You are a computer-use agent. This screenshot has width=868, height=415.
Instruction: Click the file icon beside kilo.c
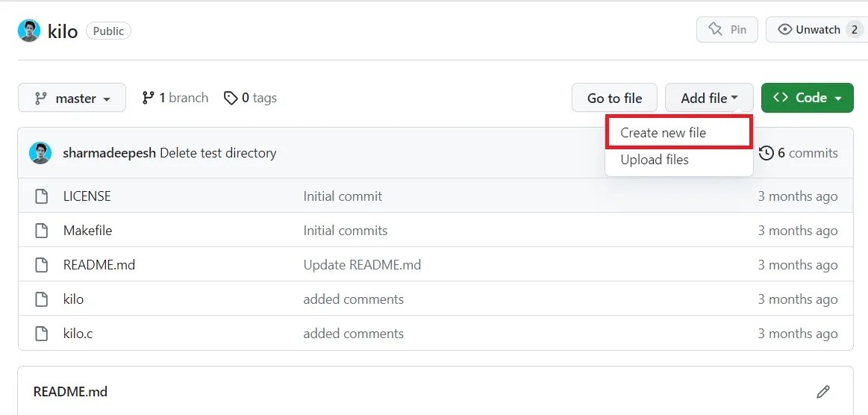42,334
